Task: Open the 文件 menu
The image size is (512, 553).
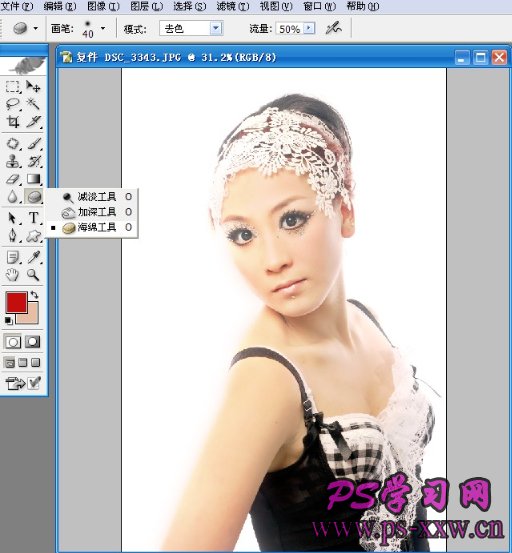Action: coord(17,6)
